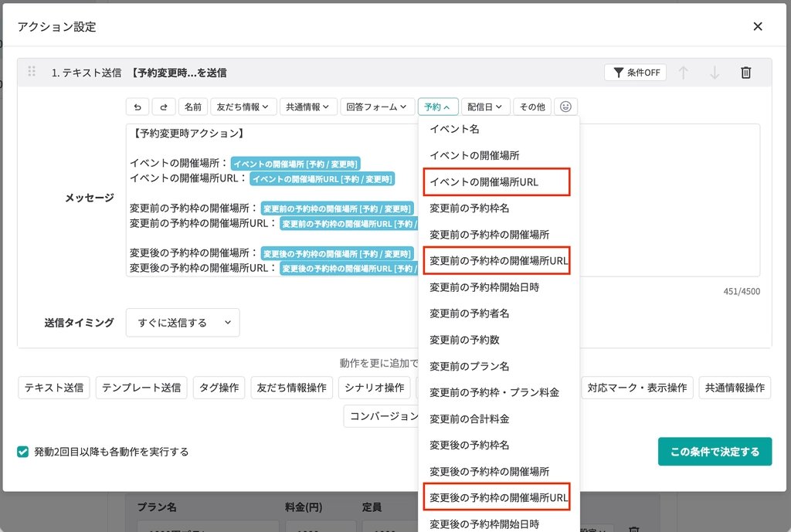Click the undo arrow icon in message toolbar
Viewport: 791px width, 532px height.
137,107
